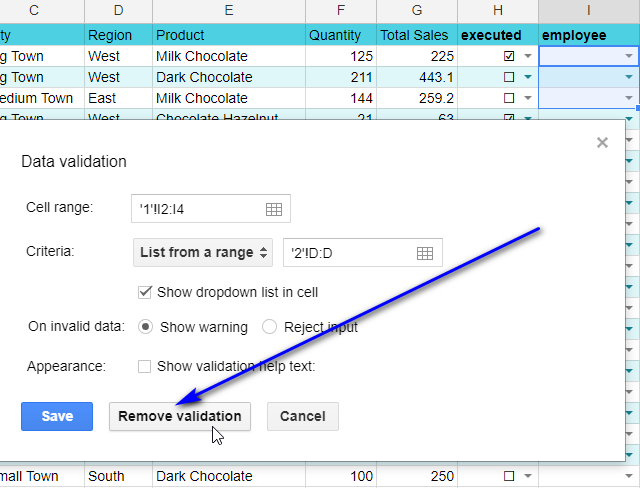Open executed dropdown arrow in quantity 125 row
The width and height of the screenshot is (640, 488).
(528, 56)
